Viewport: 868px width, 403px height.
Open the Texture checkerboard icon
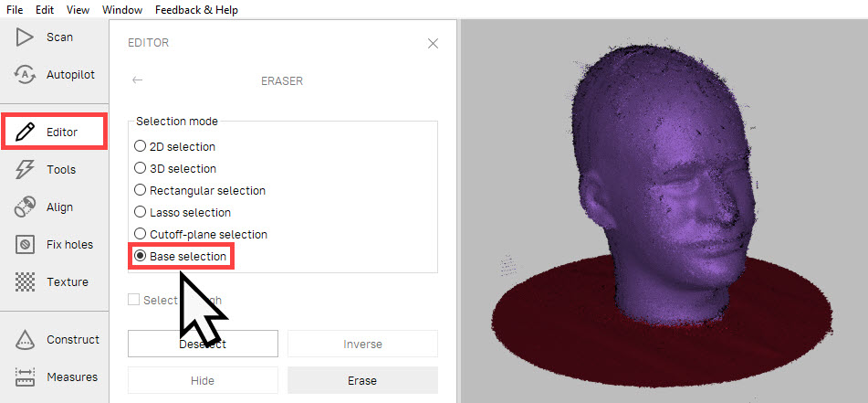tap(25, 281)
